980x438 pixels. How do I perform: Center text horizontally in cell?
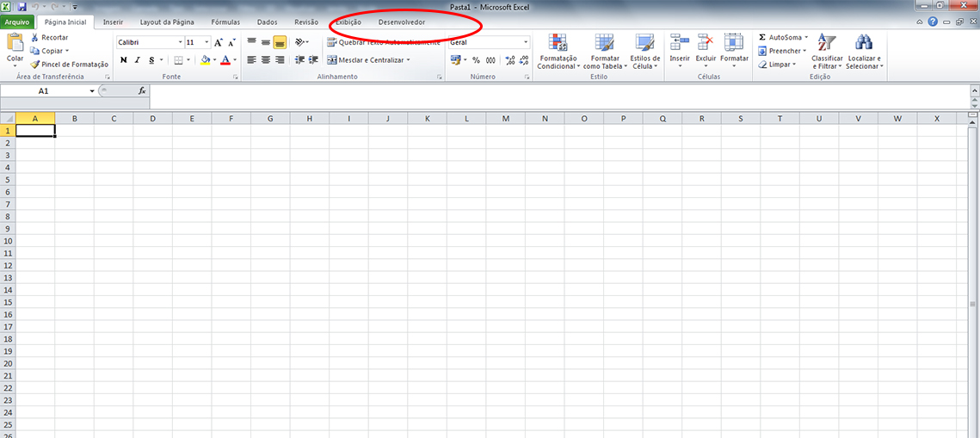pyautogui.click(x=266, y=60)
